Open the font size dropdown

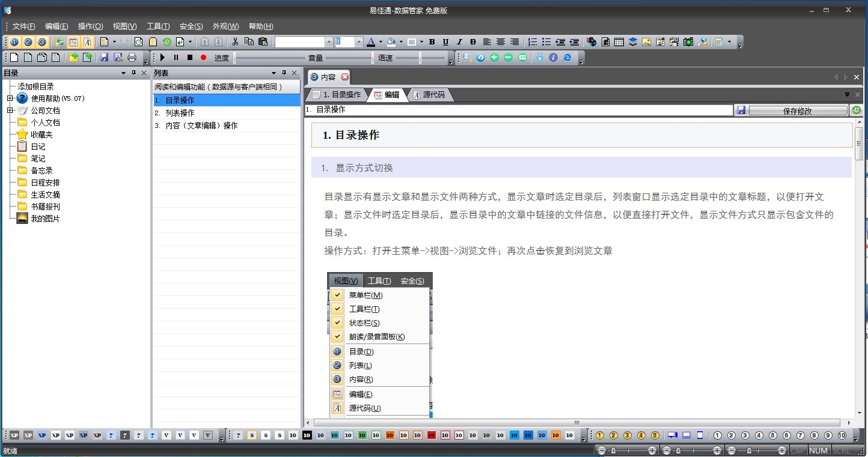(x=359, y=42)
